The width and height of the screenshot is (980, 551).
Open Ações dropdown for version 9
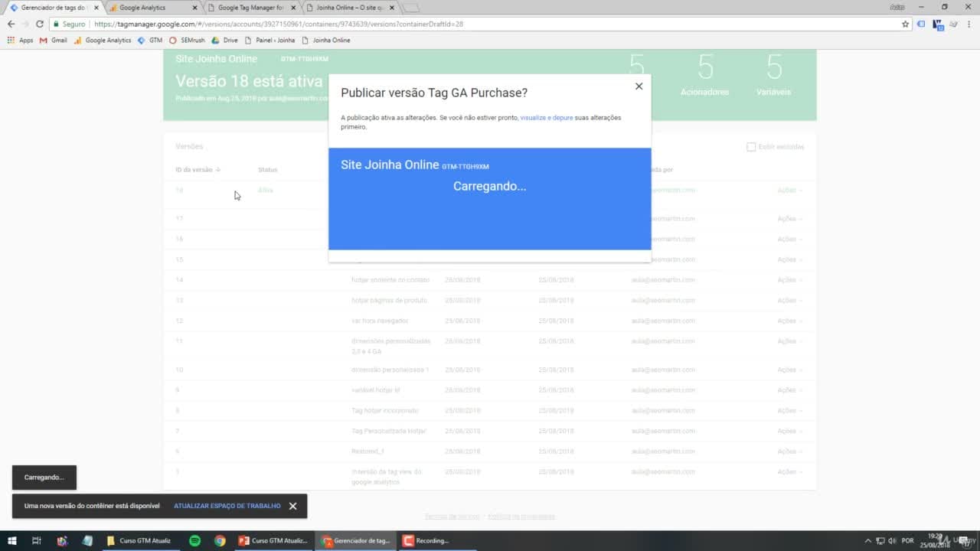coord(790,390)
